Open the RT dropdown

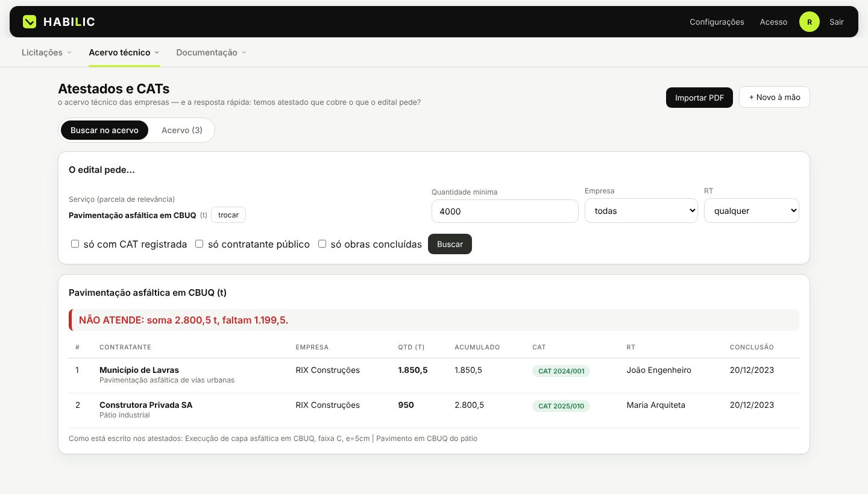(x=752, y=211)
